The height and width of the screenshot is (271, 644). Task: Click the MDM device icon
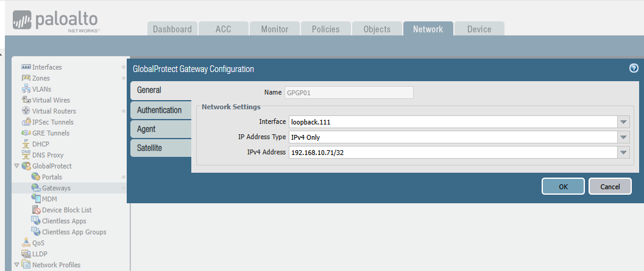tap(36, 198)
